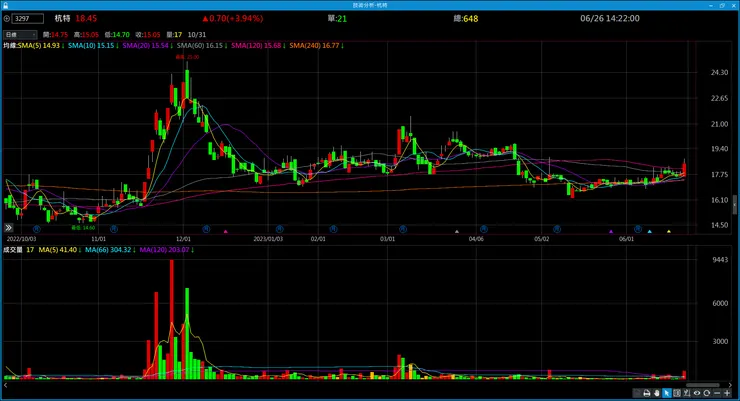Click yellow triangle marker on date axis
The width and height of the screenshot is (740, 401).
[x=669, y=232]
